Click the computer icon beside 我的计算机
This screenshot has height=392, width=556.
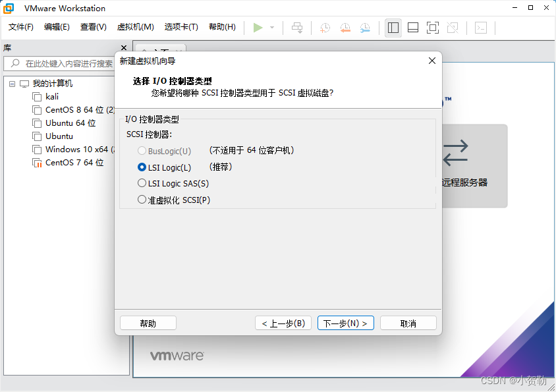click(x=24, y=84)
